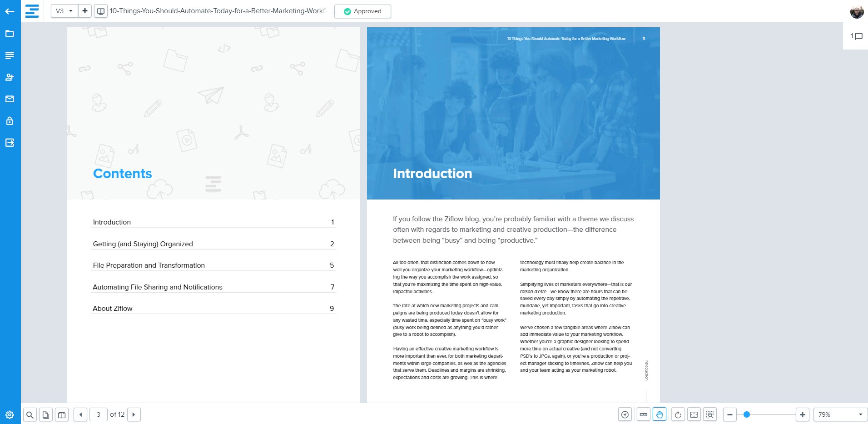Open the email notifications sidebar item
The image size is (868, 424).
pos(10,99)
